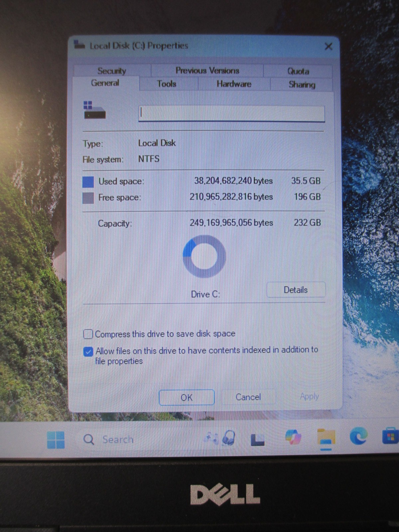Click the '249,169,965,056 bytes' capacity value
399x532 pixels.
tap(231, 222)
